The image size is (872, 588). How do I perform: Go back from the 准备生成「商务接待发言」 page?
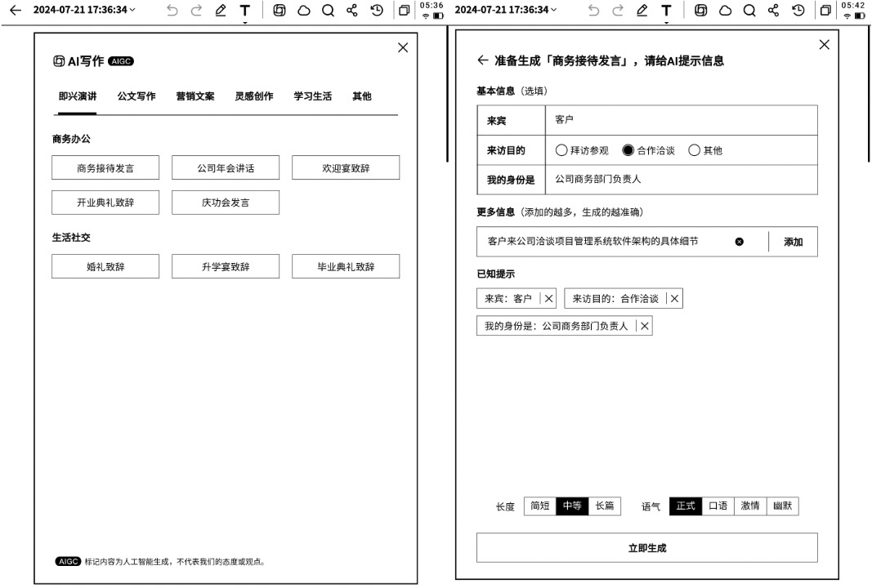point(482,61)
